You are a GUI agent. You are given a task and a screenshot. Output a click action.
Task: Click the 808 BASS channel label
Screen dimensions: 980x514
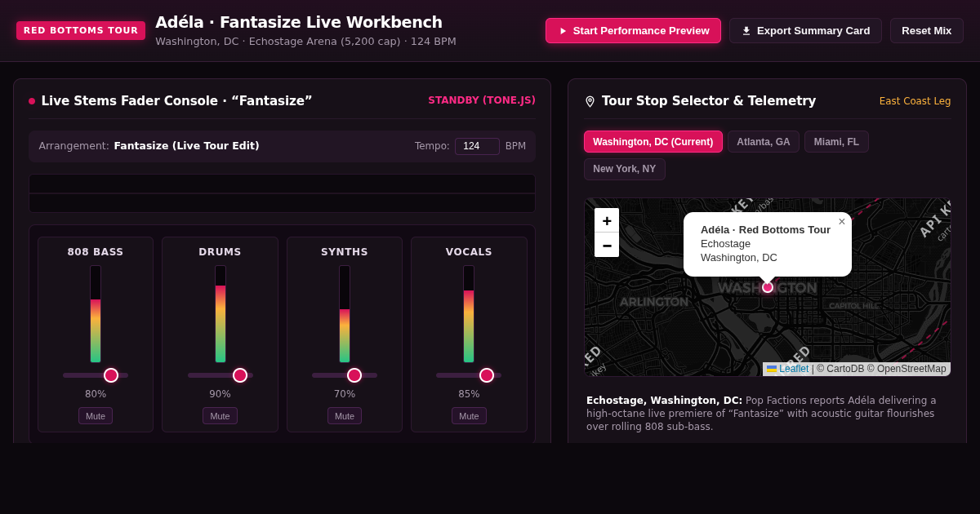click(x=96, y=252)
